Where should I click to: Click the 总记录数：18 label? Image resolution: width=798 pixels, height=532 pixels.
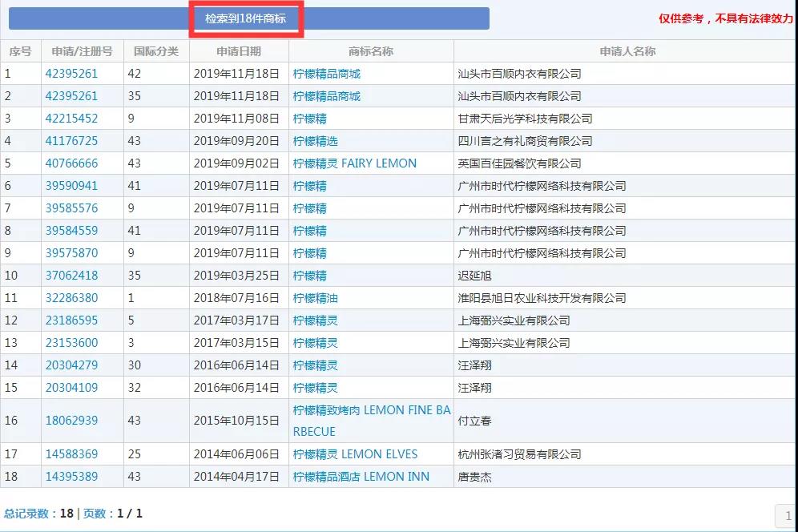(x=38, y=513)
